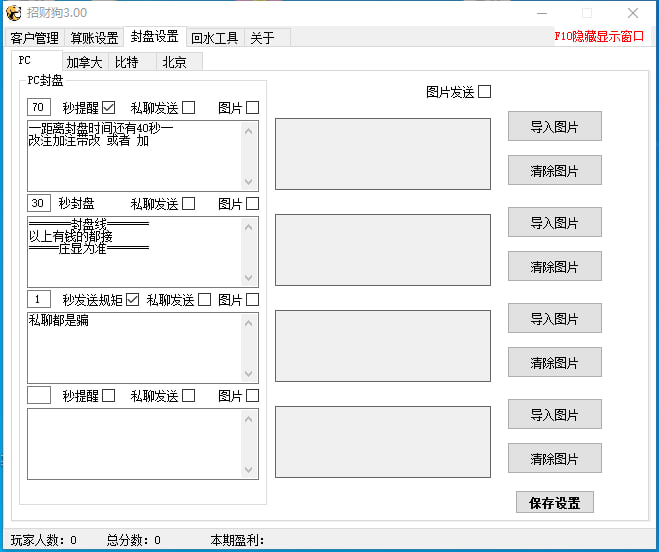The height and width of the screenshot is (552, 659).
Task: Click scroll down arrow in first message box
Action: pyautogui.click(x=250, y=182)
